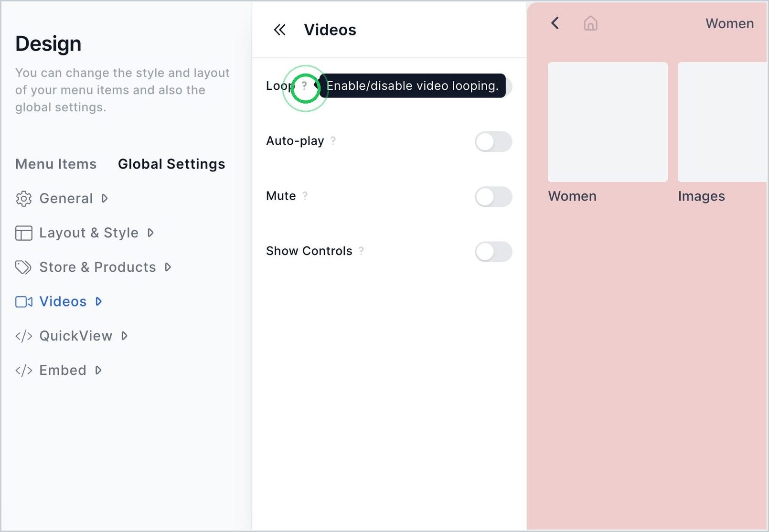The image size is (769, 532).
Task: Turn on the Mute toggle
Action: click(x=493, y=197)
